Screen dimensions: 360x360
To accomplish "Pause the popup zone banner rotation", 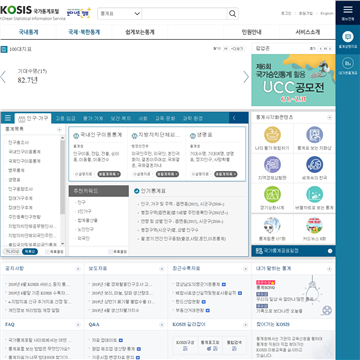I will (325, 49).
